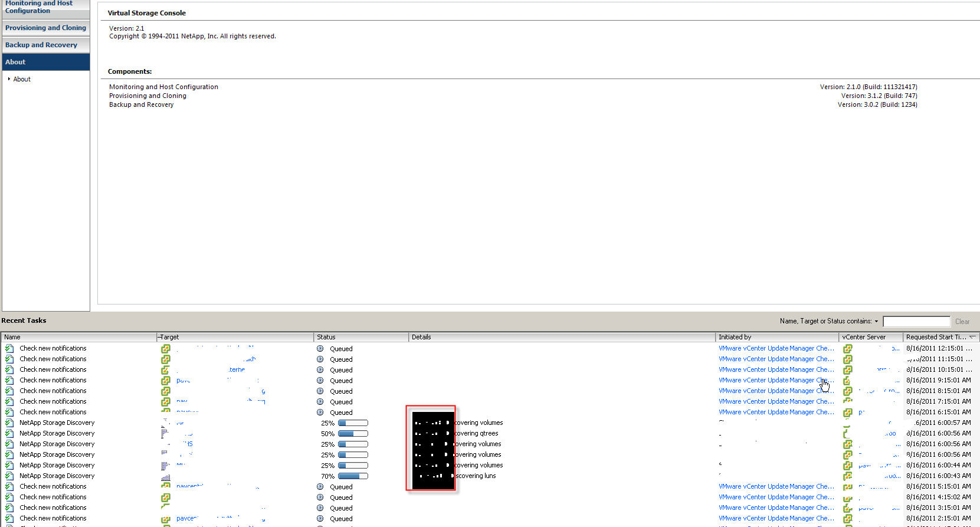The height and width of the screenshot is (527, 980).
Task: Click the Queued status icon in the 3:15:01 AM row
Action: pos(320,508)
